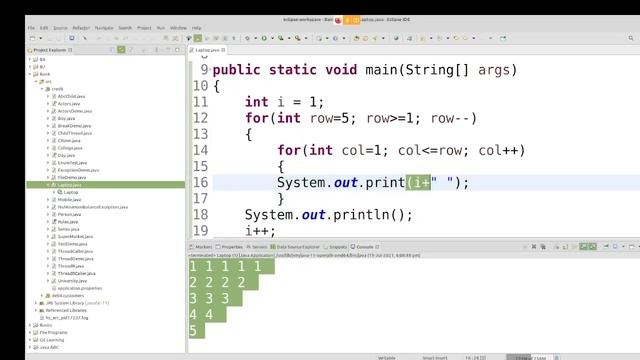Open the Search menu

(125, 28)
